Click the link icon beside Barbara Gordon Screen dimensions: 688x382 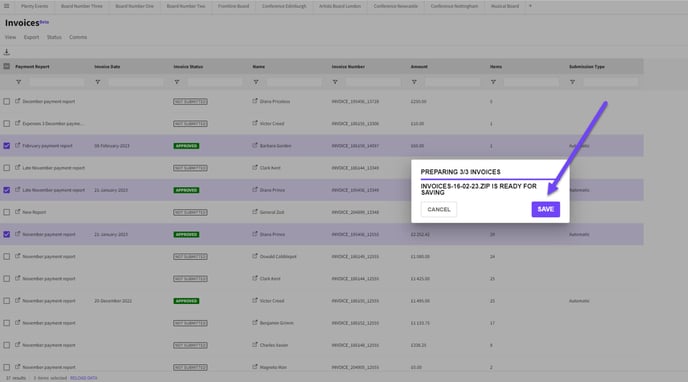255,145
